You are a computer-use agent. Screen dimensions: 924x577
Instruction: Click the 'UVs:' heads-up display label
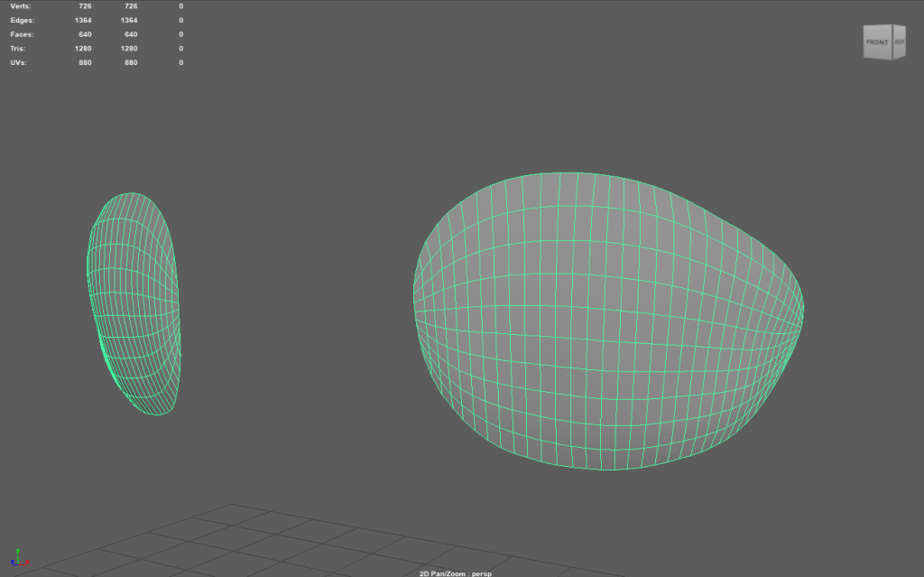[20, 62]
